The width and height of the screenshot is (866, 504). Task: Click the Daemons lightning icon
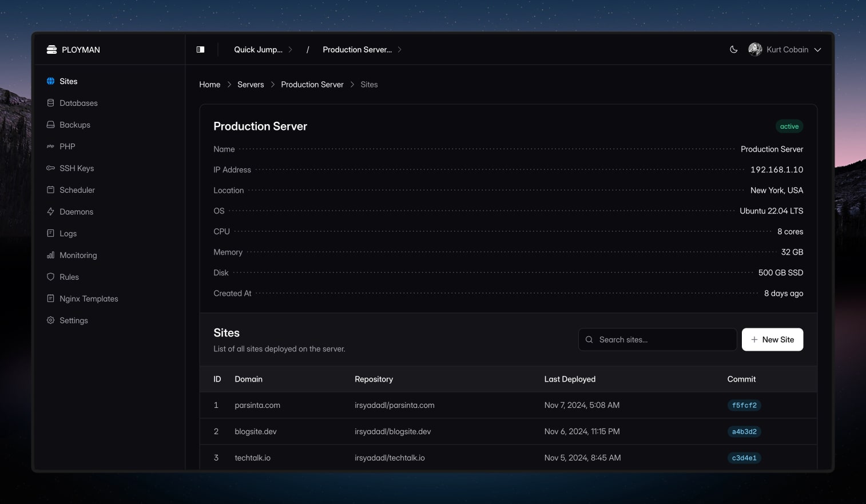click(50, 212)
